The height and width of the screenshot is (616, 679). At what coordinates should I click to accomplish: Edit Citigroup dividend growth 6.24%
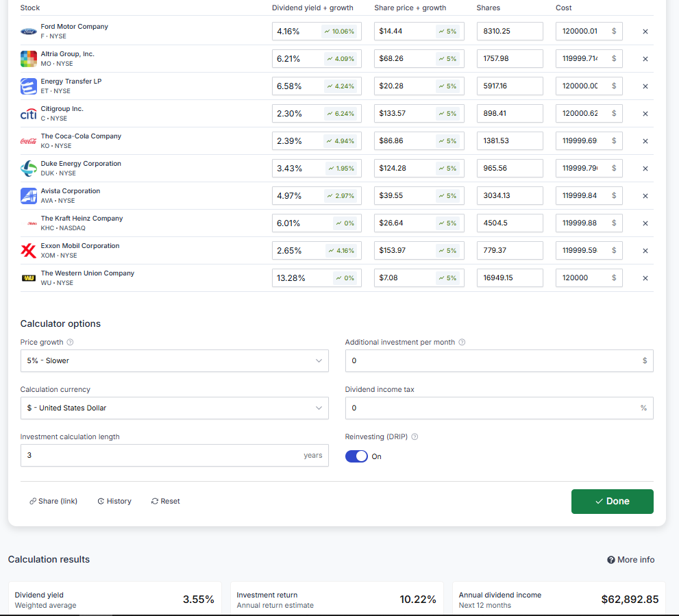pos(341,114)
